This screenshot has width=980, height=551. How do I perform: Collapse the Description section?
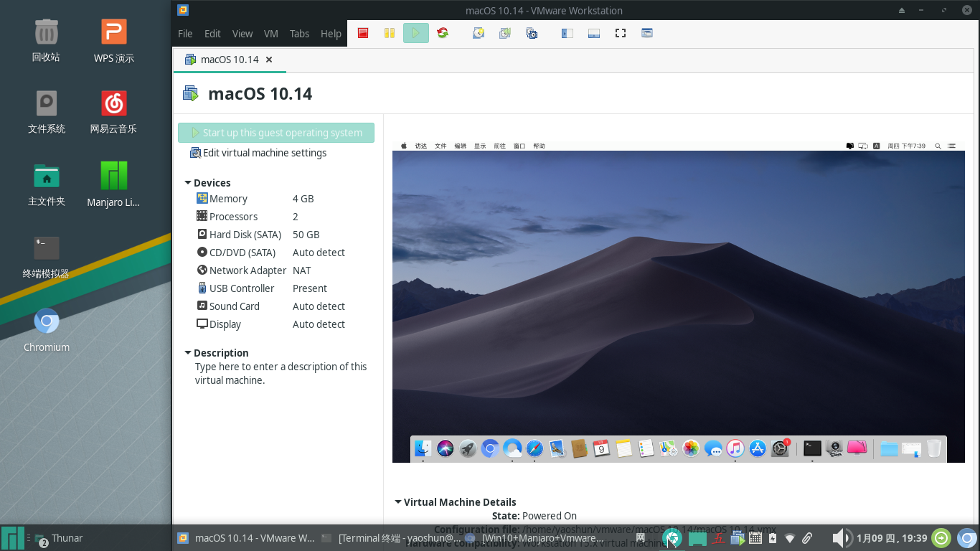tap(188, 353)
